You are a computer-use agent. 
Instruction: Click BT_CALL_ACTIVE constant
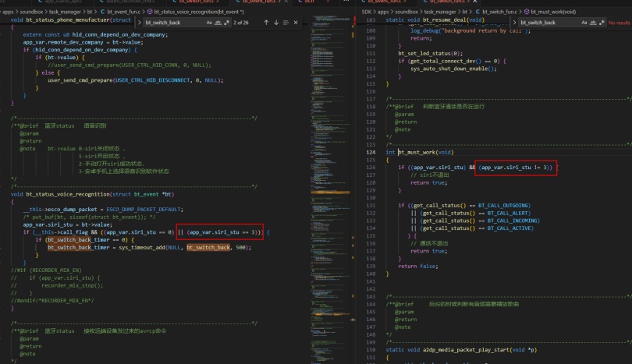point(509,228)
